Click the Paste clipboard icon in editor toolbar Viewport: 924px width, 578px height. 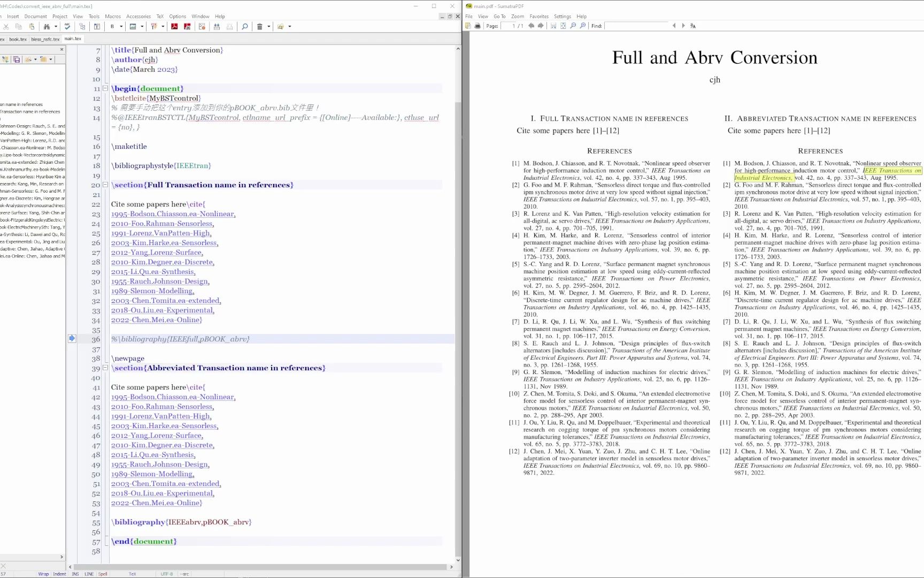32,26
